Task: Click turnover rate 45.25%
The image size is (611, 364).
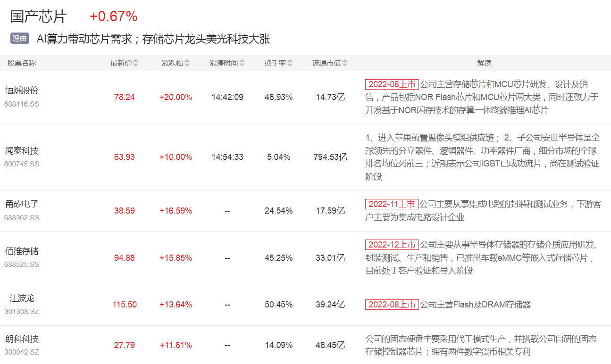Action: [x=279, y=258]
